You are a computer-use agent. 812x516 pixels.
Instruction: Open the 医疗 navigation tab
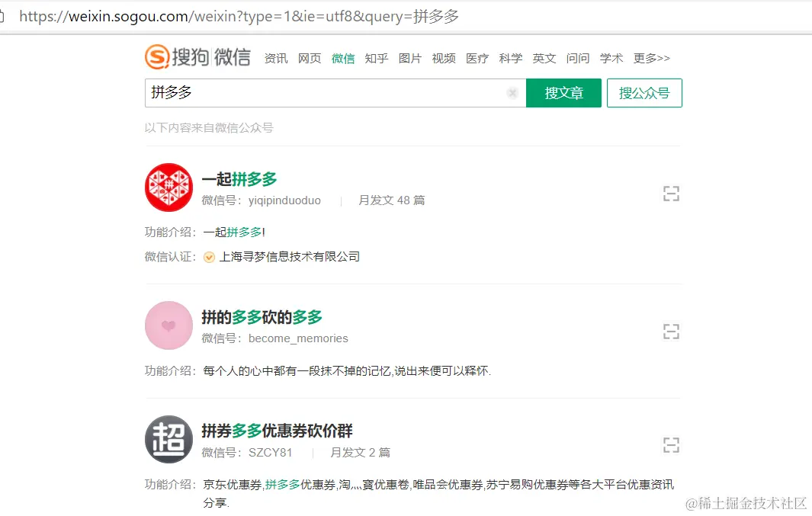click(x=477, y=59)
